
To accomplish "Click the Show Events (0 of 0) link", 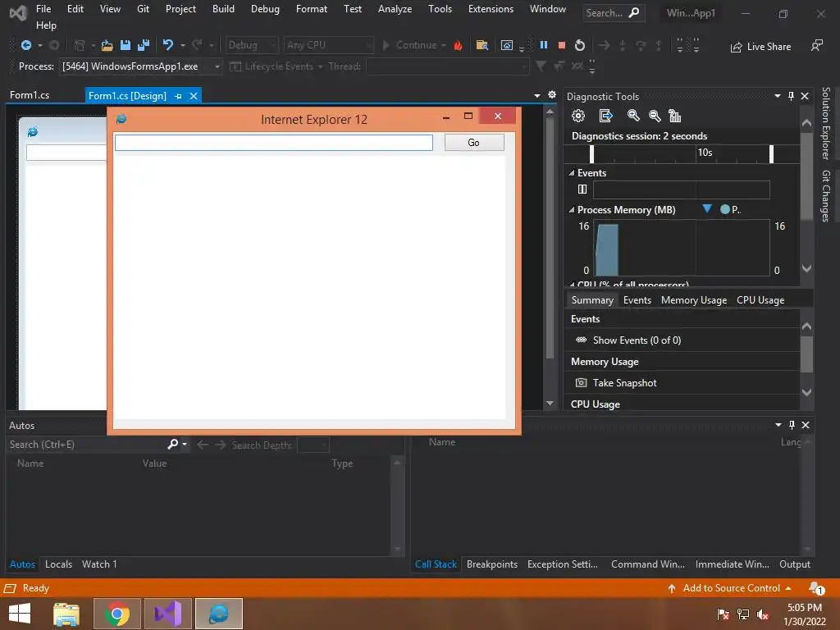I will point(637,340).
